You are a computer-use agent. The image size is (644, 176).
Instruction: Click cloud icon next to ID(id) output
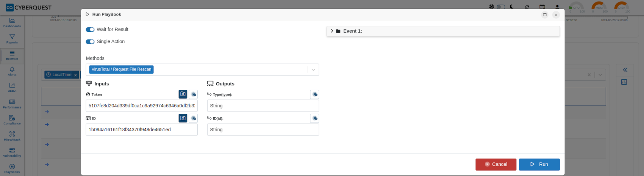(314, 118)
